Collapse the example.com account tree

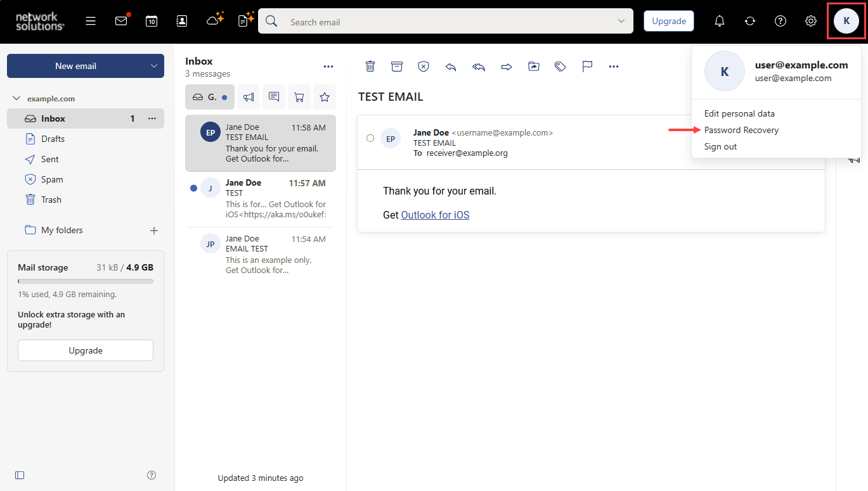(x=16, y=99)
